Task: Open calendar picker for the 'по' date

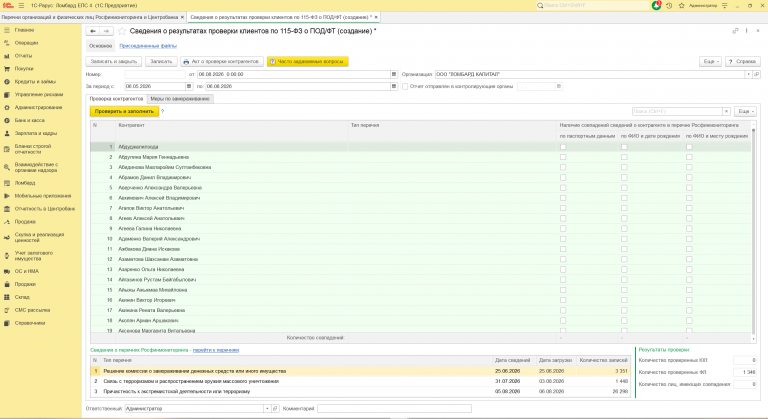Action: pyautogui.click(x=393, y=86)
